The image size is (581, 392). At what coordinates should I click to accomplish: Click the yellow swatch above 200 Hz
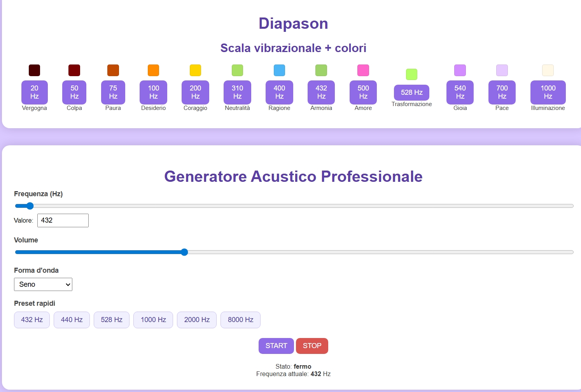coord(195,70)
